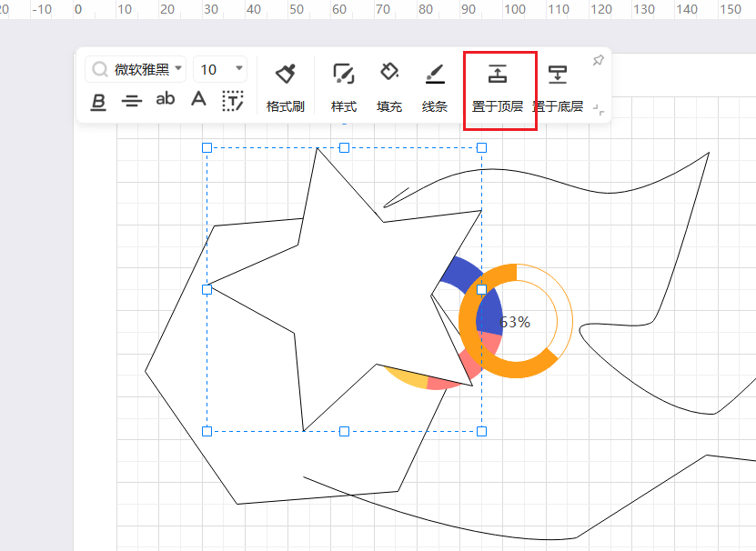The height and width of the screenshot is (551, 756).
Task: Open the font size dropdown showing 10
Action: click(x=221, y=69)
